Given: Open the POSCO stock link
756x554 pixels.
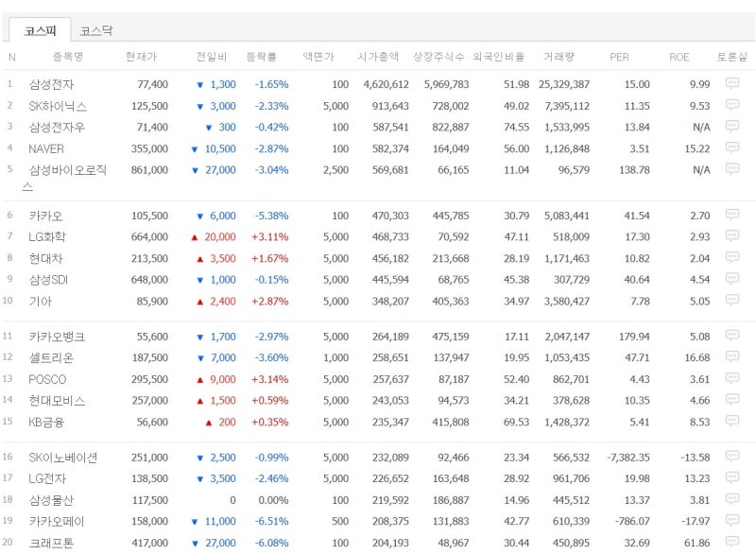Looking at the screenshot, I should (x=47, y=379).
